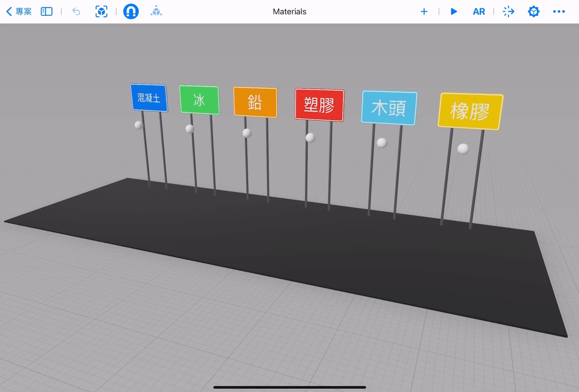This screenshot has height=392, width=579.
Task: Select the ball under 橡膠 sign
Action: point(463,149)
